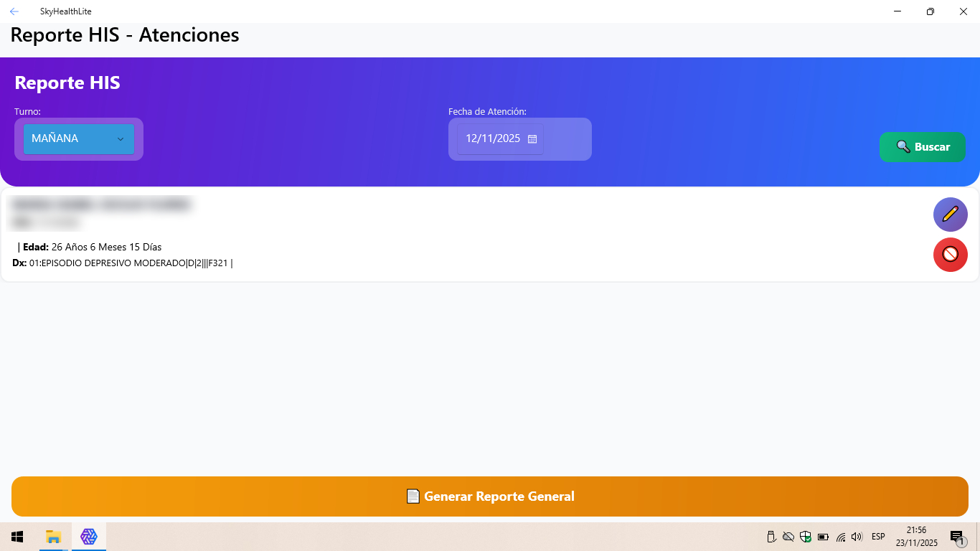Go back using the blue arrow

[13, 11]
